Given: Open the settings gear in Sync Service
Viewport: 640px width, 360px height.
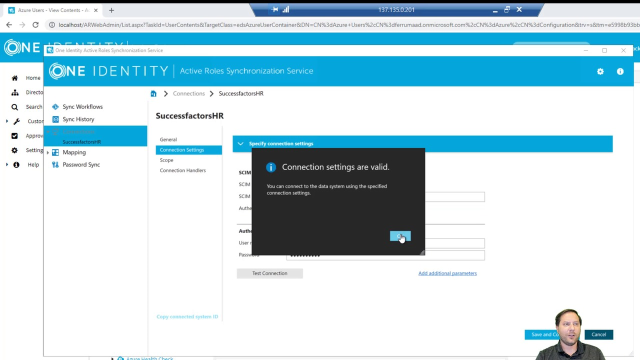Looking at the screenshot, I should 600,71.
